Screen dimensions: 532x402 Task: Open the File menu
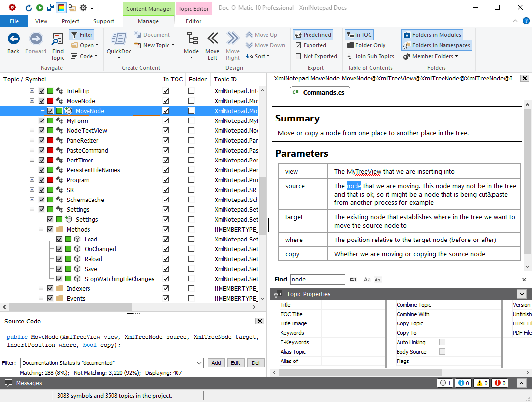(14, 21)
